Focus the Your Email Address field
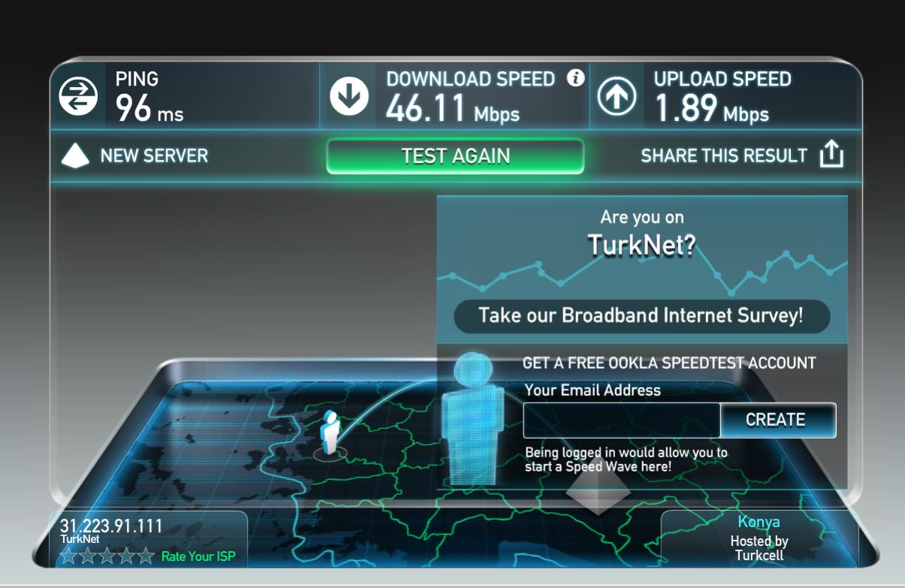The width and height of the screenshot is (905, 588). coord(622,420)
